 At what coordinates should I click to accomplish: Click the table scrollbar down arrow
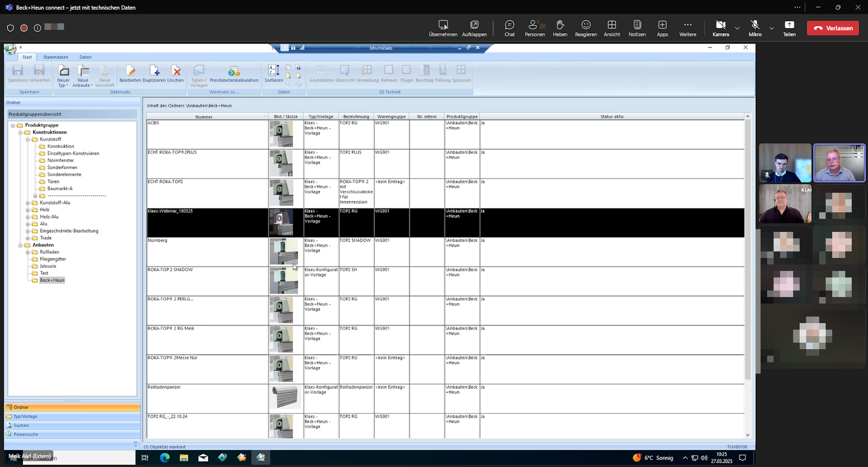pos(748,435)
